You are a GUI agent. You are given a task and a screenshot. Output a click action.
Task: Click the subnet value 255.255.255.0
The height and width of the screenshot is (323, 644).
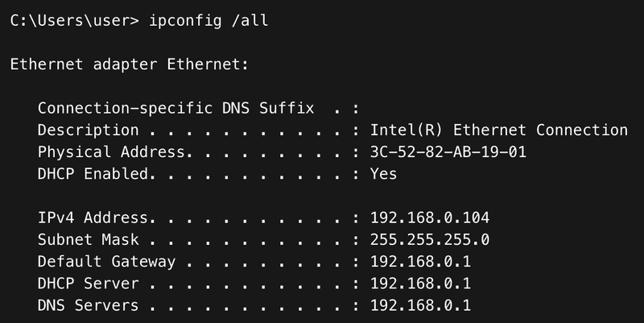429,239
